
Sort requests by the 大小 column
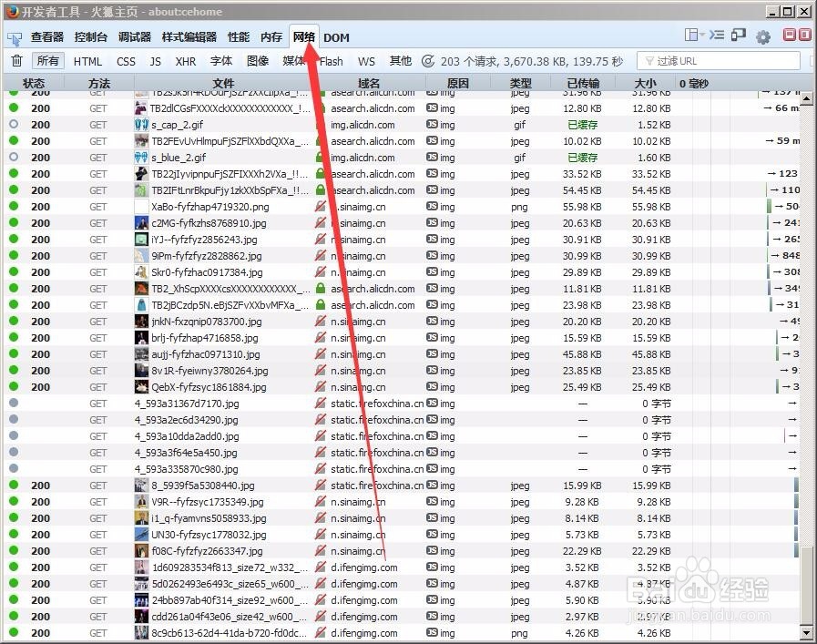tap(645, 83)
